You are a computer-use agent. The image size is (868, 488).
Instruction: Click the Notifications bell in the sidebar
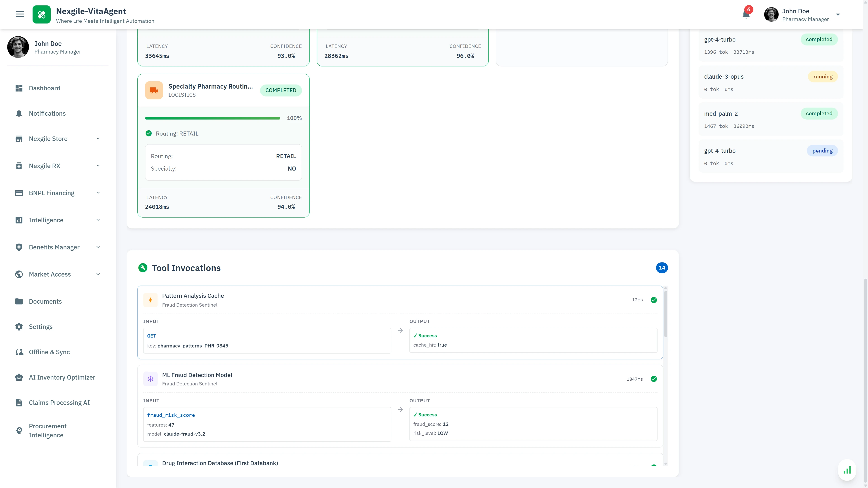point(19,113)
